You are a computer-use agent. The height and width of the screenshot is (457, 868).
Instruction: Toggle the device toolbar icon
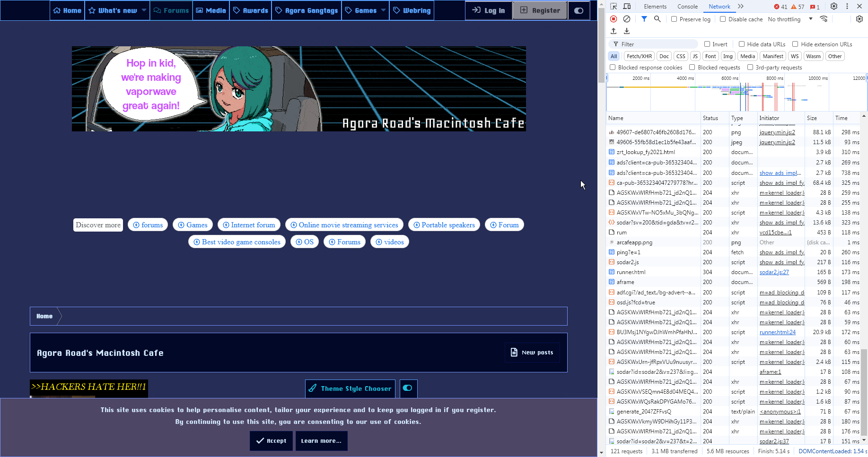pyautogui.click(x=627, y=7)
